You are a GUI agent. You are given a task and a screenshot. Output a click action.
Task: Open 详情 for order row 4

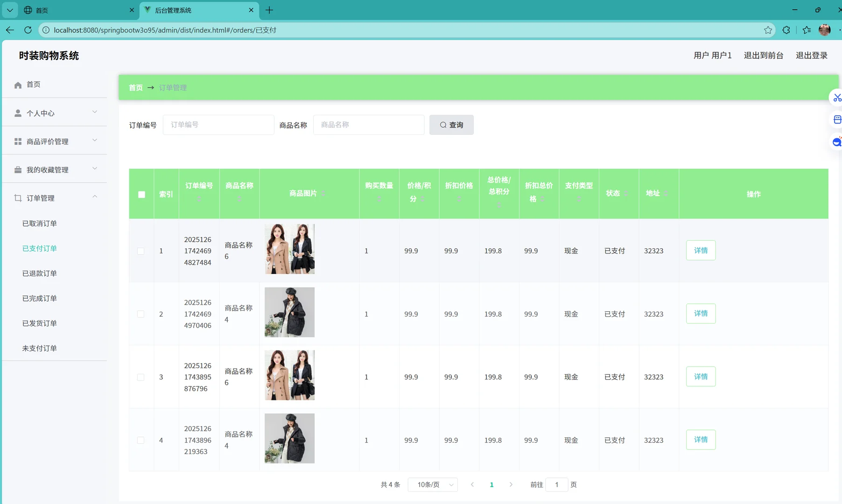[701, 440]
